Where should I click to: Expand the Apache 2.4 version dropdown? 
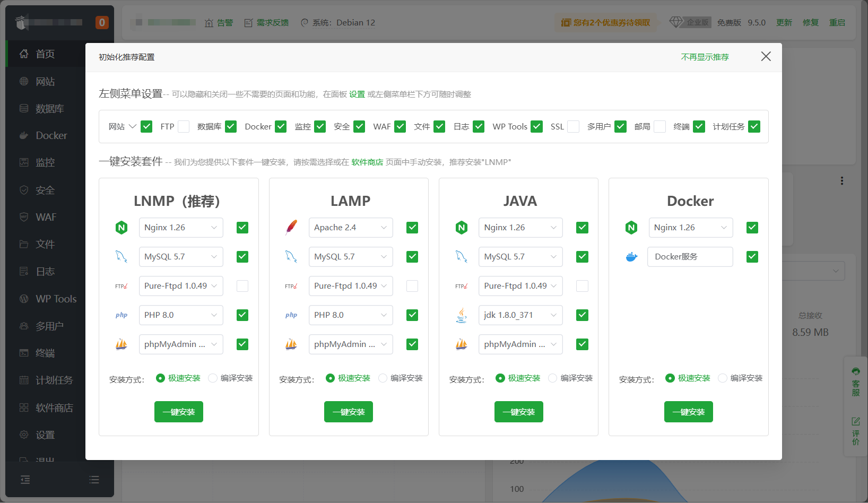click(351, 228)
